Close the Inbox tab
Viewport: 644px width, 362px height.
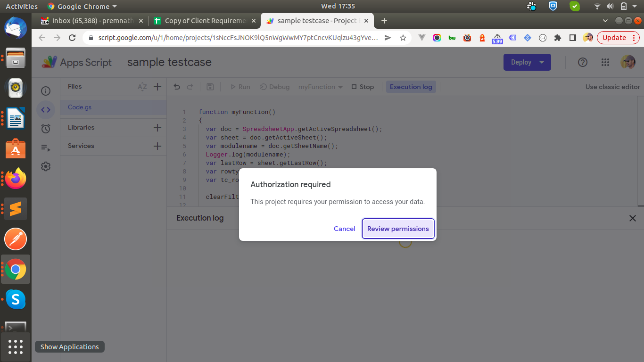click(x=140, y=21)
